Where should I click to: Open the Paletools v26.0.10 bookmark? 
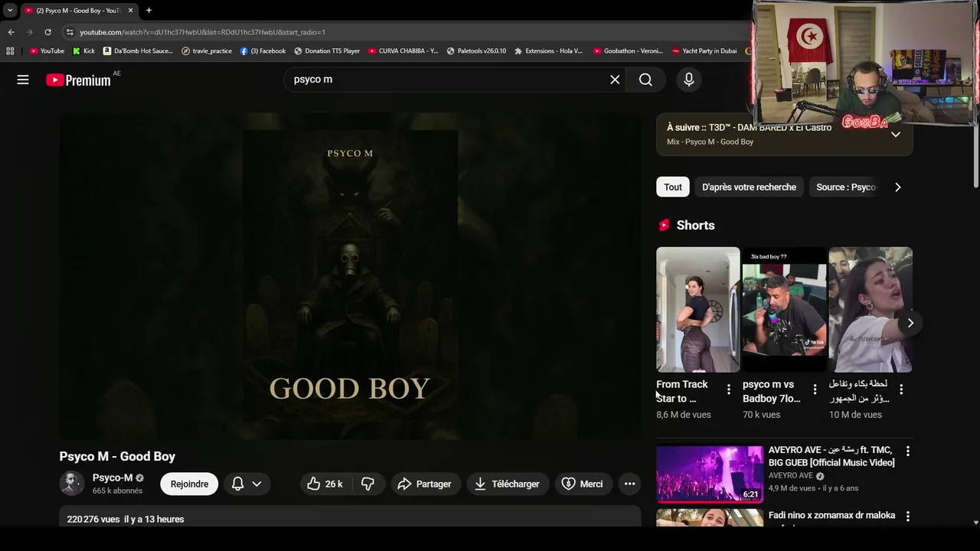point(476,51)
